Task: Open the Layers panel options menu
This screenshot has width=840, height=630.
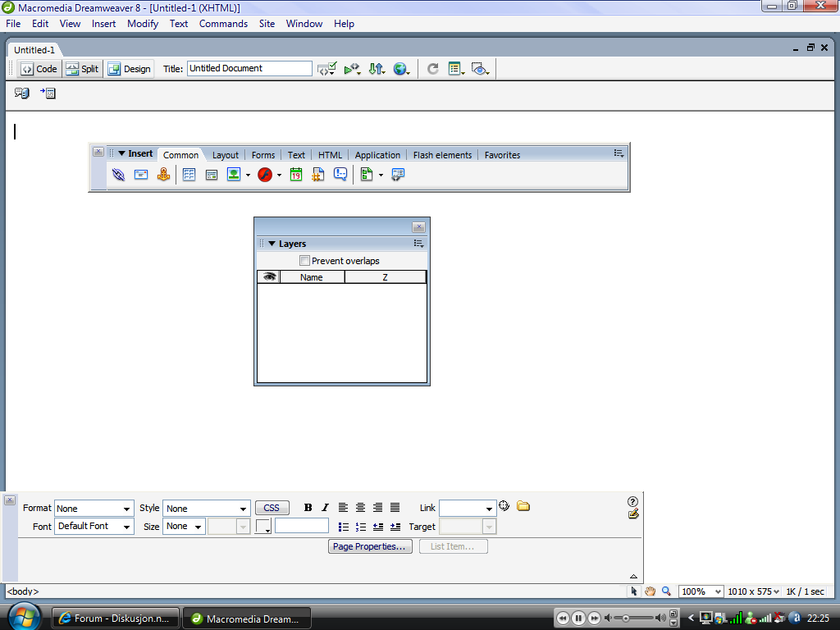Action: (419, 244)
